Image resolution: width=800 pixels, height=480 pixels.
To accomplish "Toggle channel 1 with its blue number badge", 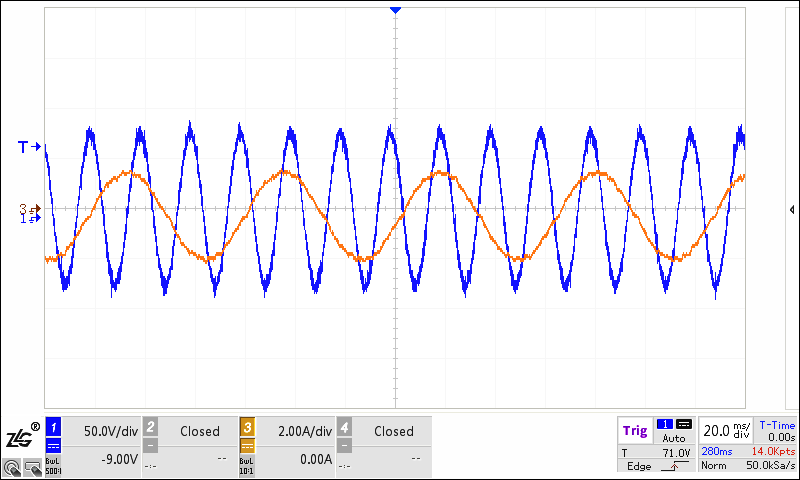I will 54,427.
